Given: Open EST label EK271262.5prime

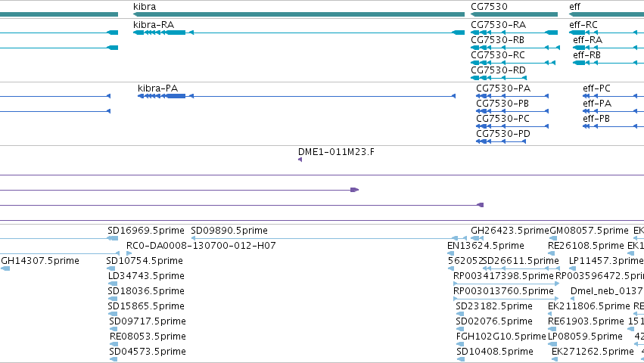Looking at the screenshot, I should click(593, 352).
